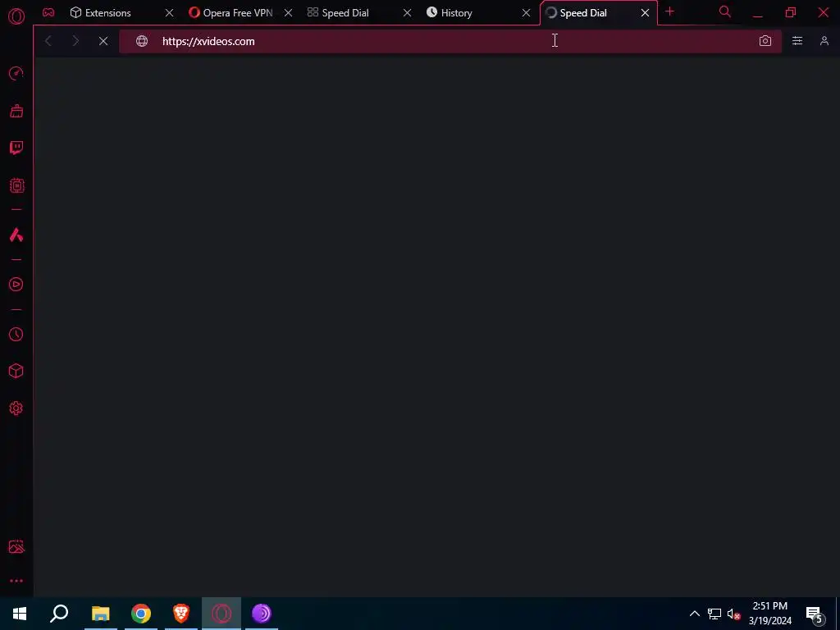The width and height of the screenshot is (840, 630).
Task: Search tabs with magnifier icon
Action: pyautogui.click(x=725, y=11)
